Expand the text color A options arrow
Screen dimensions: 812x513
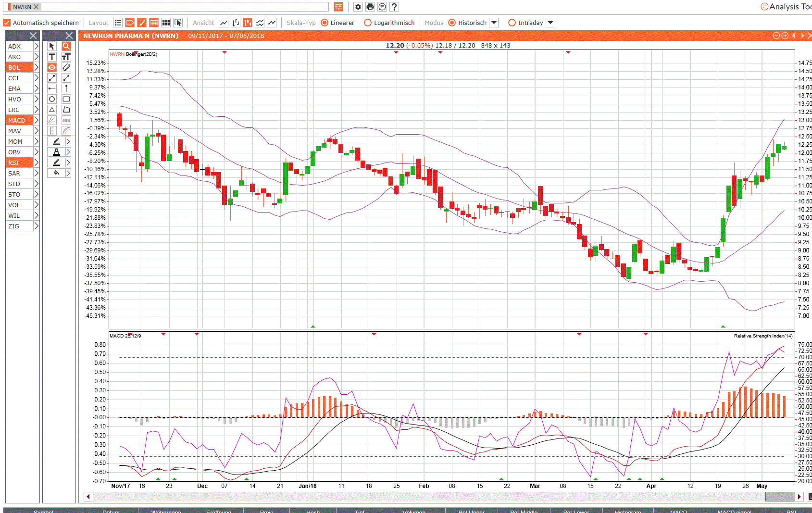click(x=68, y=152)
